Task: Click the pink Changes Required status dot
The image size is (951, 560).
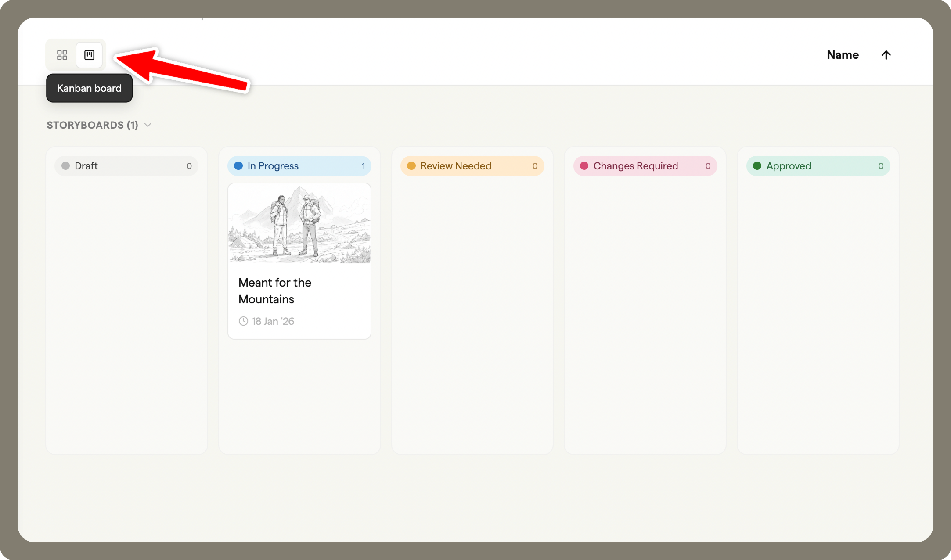Action: pyautogui.click(x=584, y=166)
